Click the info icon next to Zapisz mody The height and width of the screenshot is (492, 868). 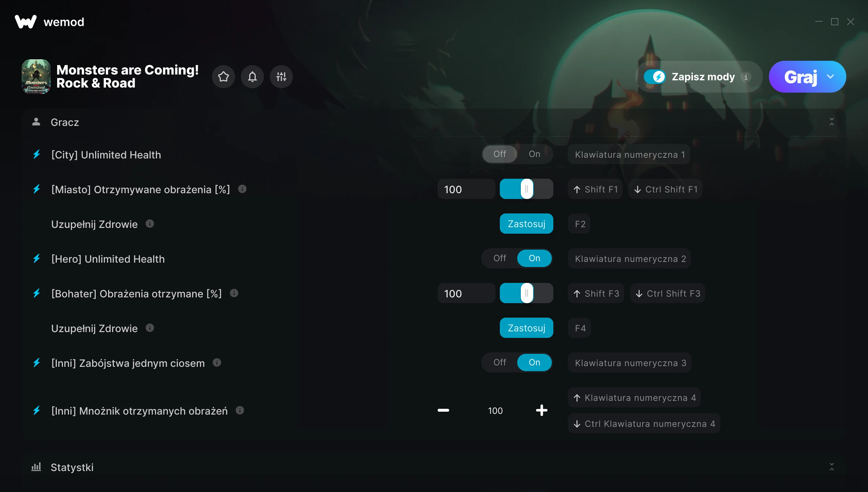coord(746,77)
